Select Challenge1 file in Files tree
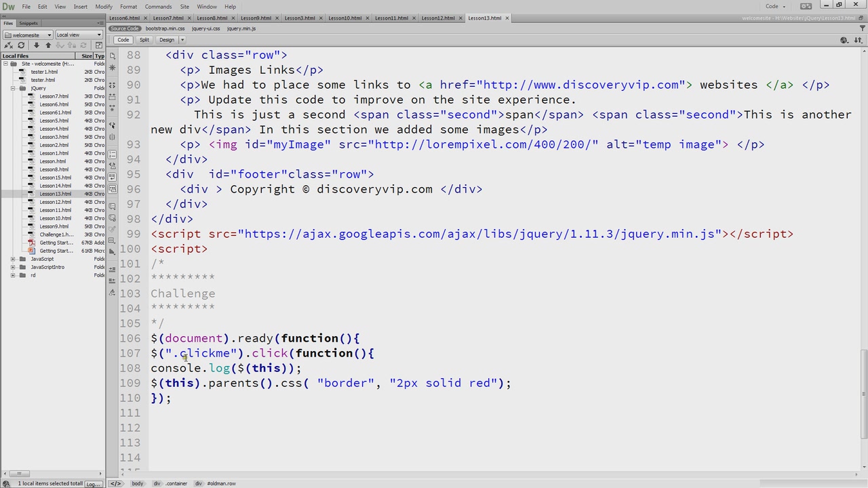The width and height of the screenshot is (868, 488). pyautogui.click(x=56, y=235)
